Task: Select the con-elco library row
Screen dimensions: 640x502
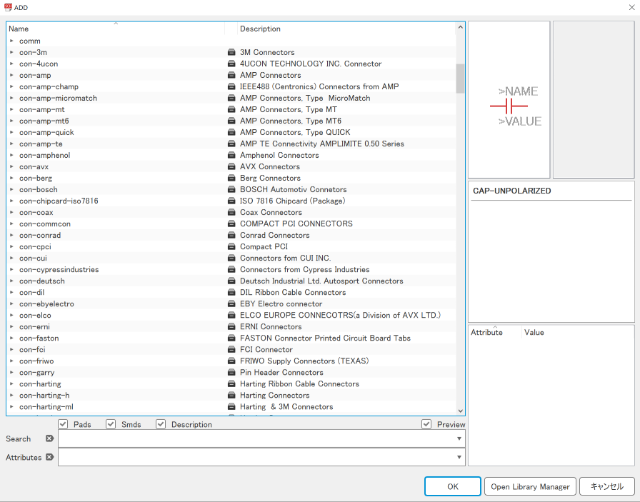Action: (x=231, y=315)
